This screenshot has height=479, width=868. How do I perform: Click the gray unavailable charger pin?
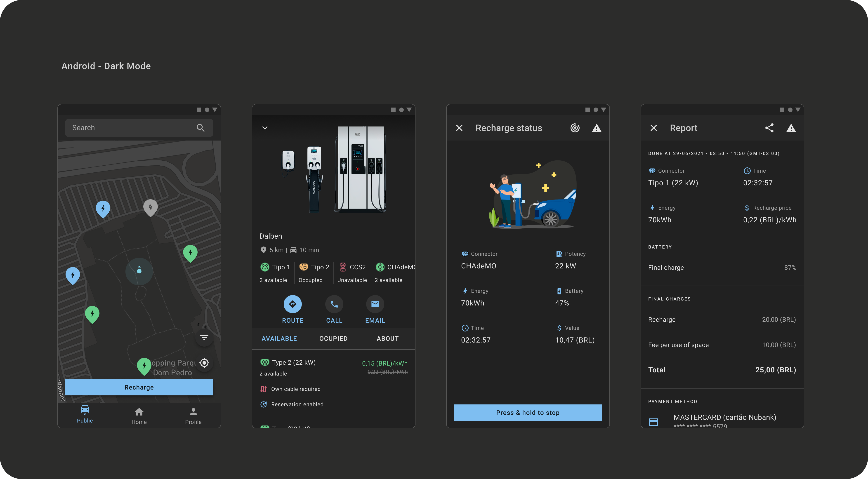click(x=150, y=207)
